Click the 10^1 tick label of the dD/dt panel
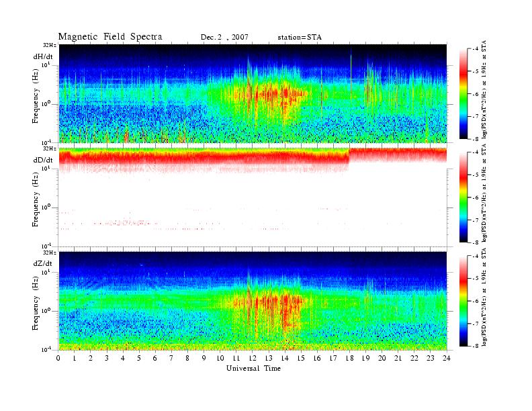532x411 pixels. [x=46, y=169]
